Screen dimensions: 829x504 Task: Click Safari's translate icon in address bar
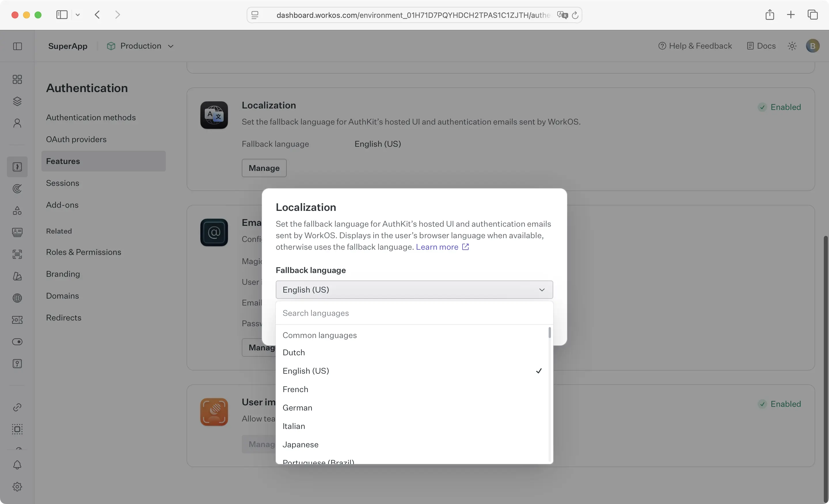562,15
